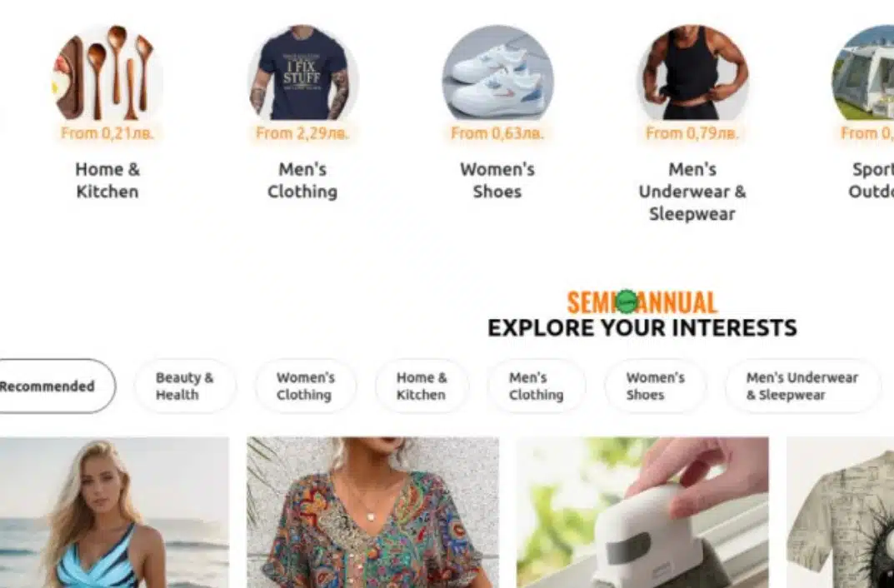Screen dimensions: 894x588
Task: Switch to the Women's Clothing tab
Action: pos(305,386)
